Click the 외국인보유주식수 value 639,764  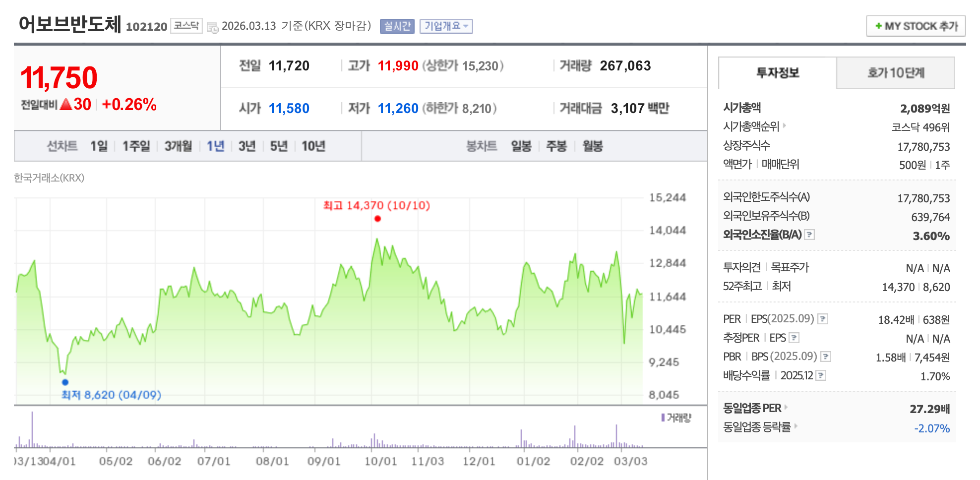[930, 217]
